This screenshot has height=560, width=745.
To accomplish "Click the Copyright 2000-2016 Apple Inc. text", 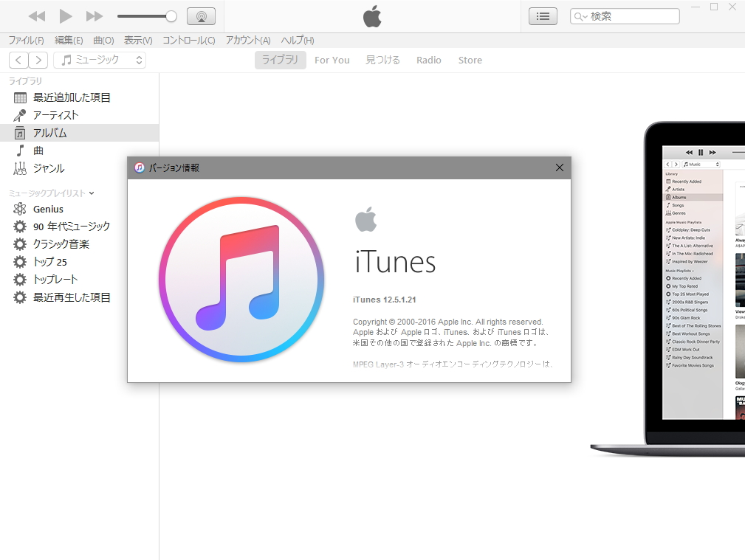I will 447,322.
